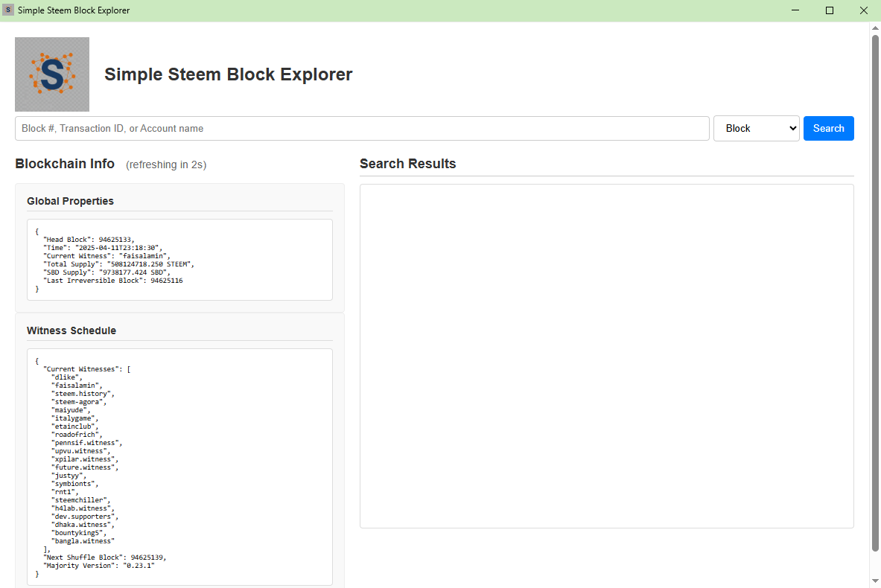Click witness entry "faisalamin" in the schedule list
Screen dimensions: 881x588
(77, 386)
